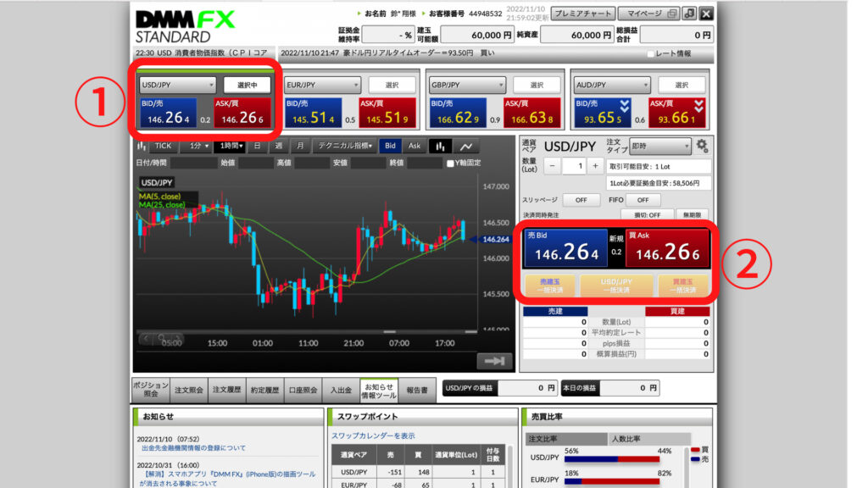868x488 pixels.
Task: Select Ask price chart mode
Action: point(414,146)
